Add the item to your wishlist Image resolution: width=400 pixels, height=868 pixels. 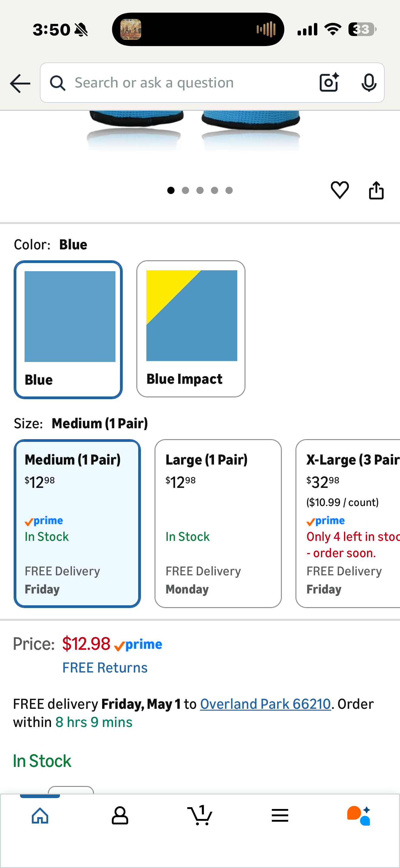pos(339,190)
